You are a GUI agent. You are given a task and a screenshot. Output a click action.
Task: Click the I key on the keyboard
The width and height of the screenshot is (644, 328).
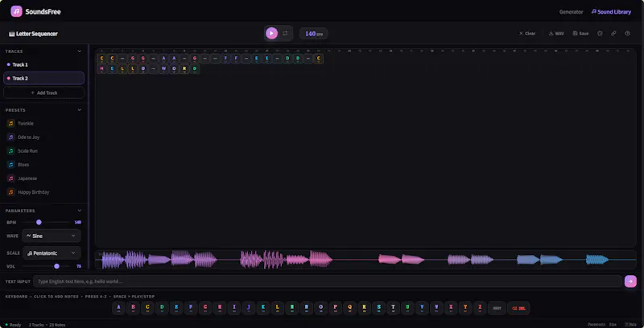[234, 308]
